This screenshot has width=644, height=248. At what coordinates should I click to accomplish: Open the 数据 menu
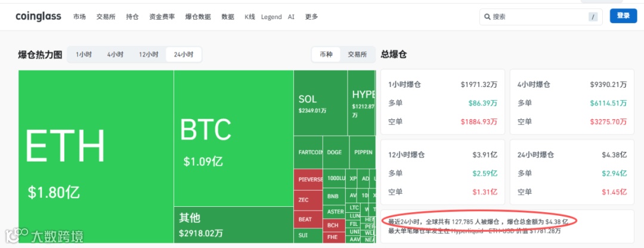click(228, 17)
